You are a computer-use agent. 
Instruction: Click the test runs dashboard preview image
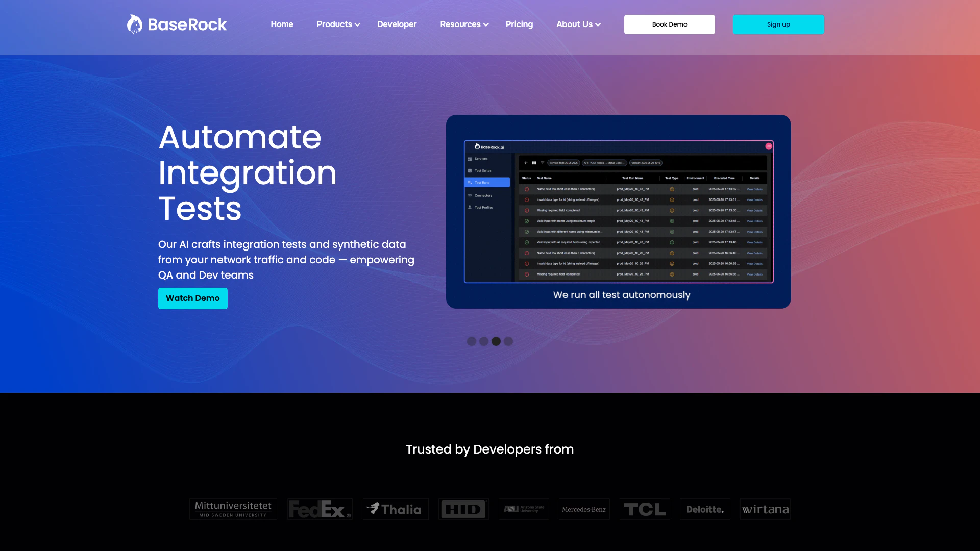[618, 211]
